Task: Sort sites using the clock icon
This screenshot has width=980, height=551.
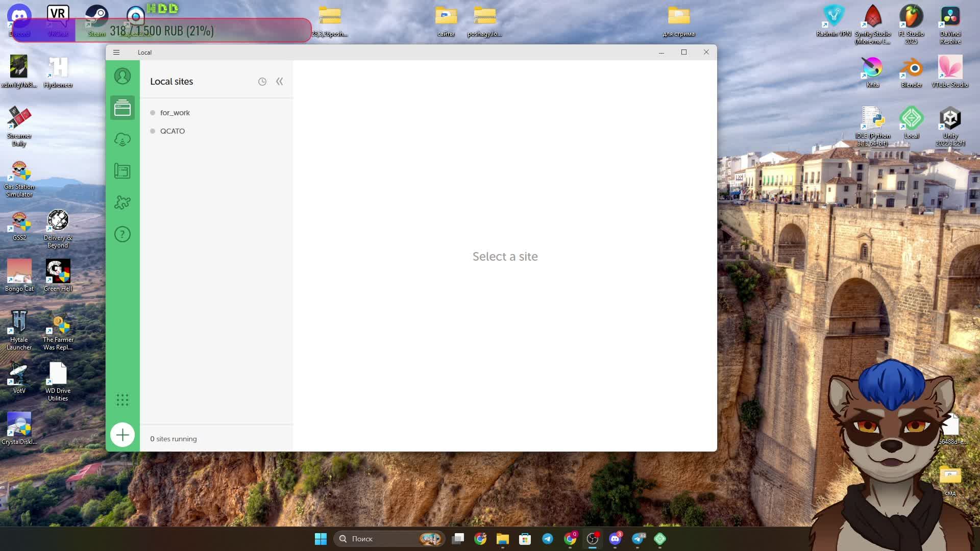Action: [x=262, y=82]
